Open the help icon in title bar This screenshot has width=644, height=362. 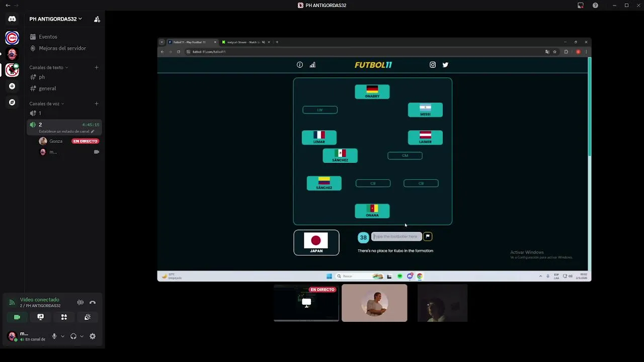[x=595, y=5]
